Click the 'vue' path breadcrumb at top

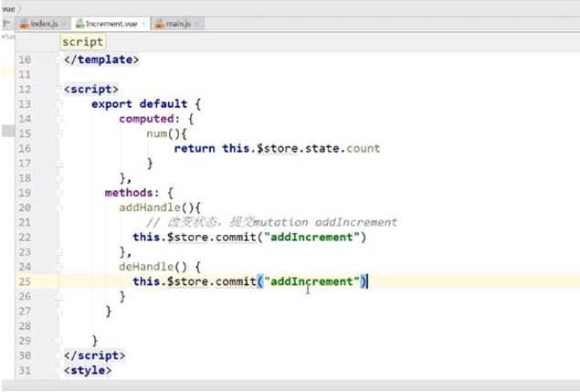click(x=8, y=8)
